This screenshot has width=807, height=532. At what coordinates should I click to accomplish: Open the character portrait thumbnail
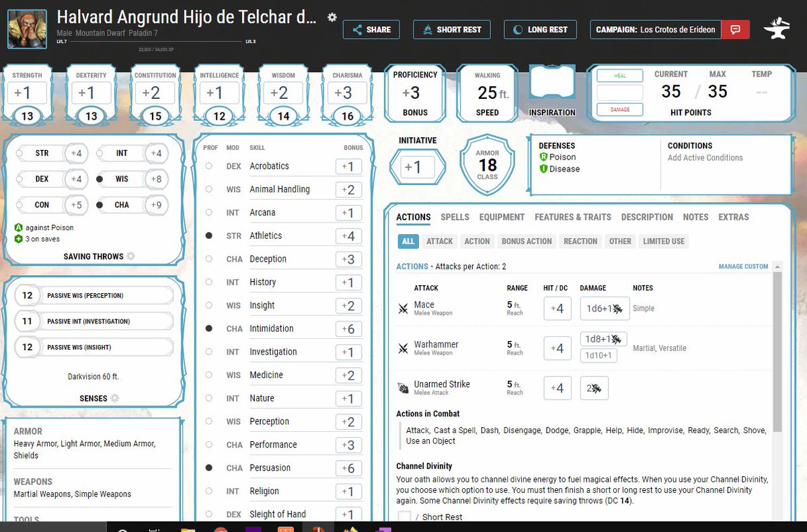(x=28, y=30)
